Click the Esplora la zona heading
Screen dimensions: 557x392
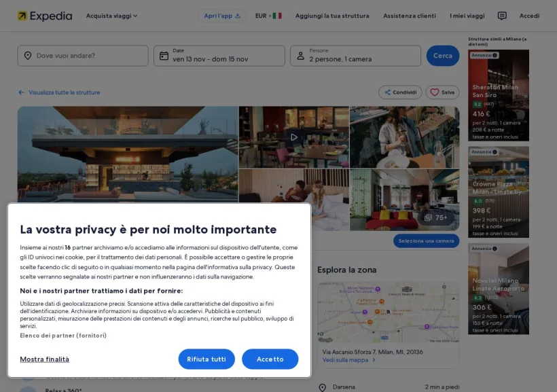(346, 270)
